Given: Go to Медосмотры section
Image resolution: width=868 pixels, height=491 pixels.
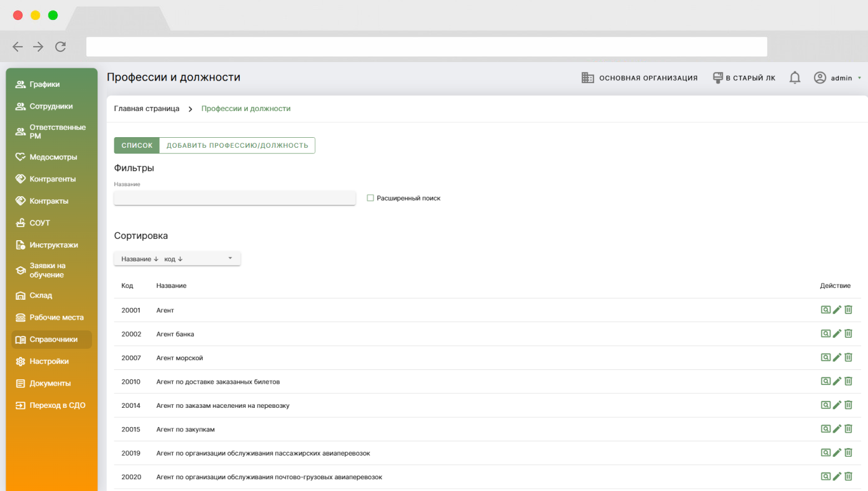Looking at the screenshot, I should pyautogui.click(x=52, y=157).
